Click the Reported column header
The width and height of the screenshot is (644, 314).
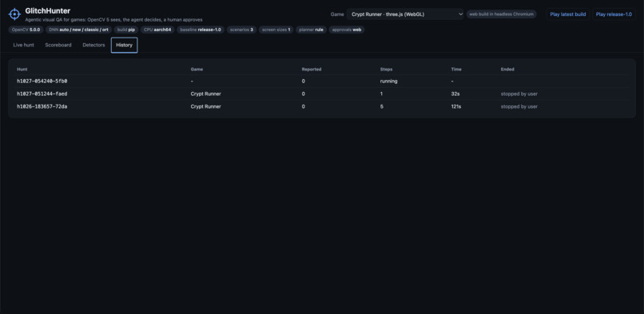[x=312, y=70]
